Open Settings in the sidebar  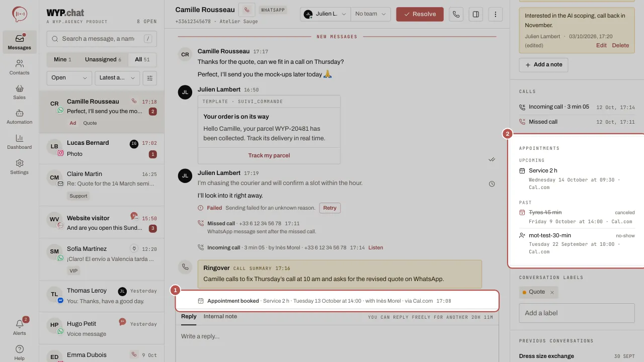click(19, 167)
